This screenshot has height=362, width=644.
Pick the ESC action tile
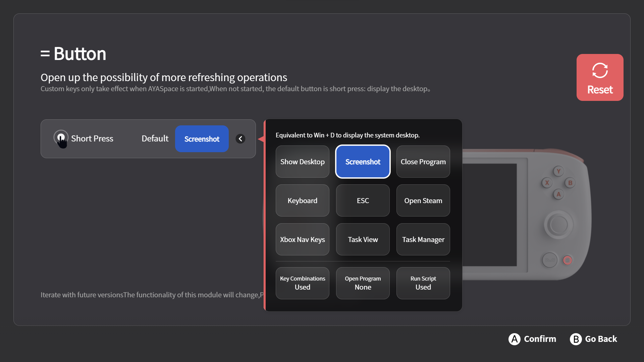[363, 200]
